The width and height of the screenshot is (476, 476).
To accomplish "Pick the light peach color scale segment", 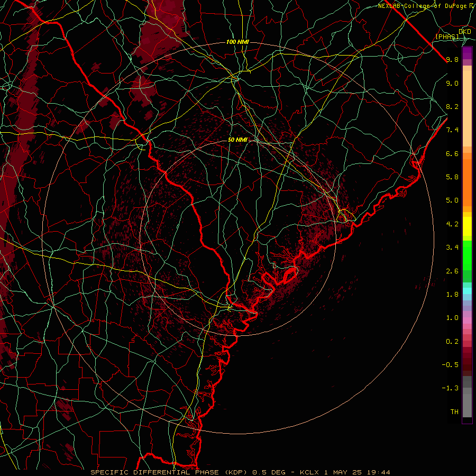I will click(x=467, y=108).
